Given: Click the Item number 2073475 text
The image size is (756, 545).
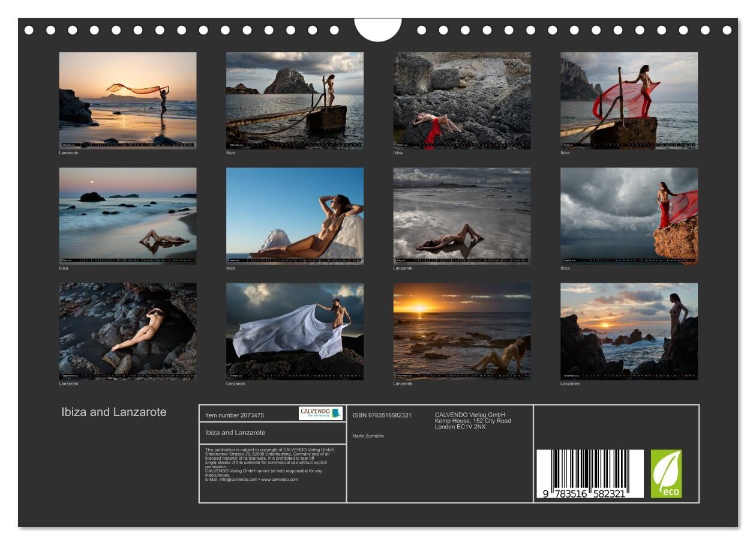Looking at the screenshot, I should click(x=235, y=415).
